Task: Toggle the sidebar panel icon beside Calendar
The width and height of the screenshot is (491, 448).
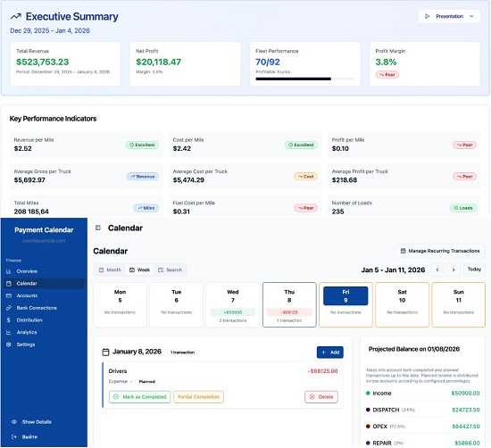Action: click(98, 228)
